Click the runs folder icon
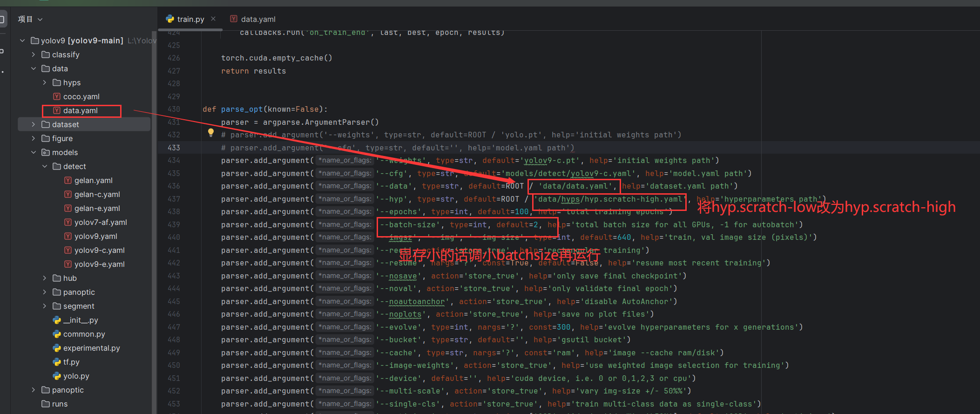980x414 pixels. click(46, 404)
